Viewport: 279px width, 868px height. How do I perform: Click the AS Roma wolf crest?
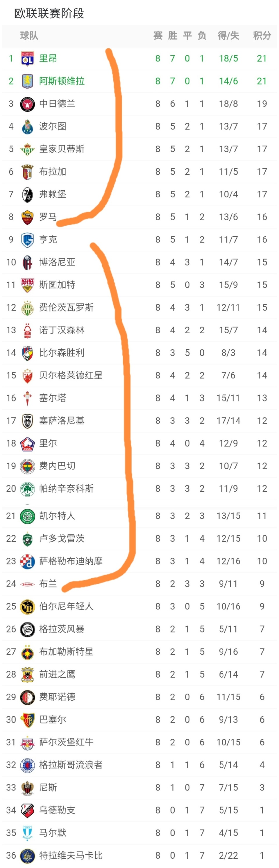(27, 217)
